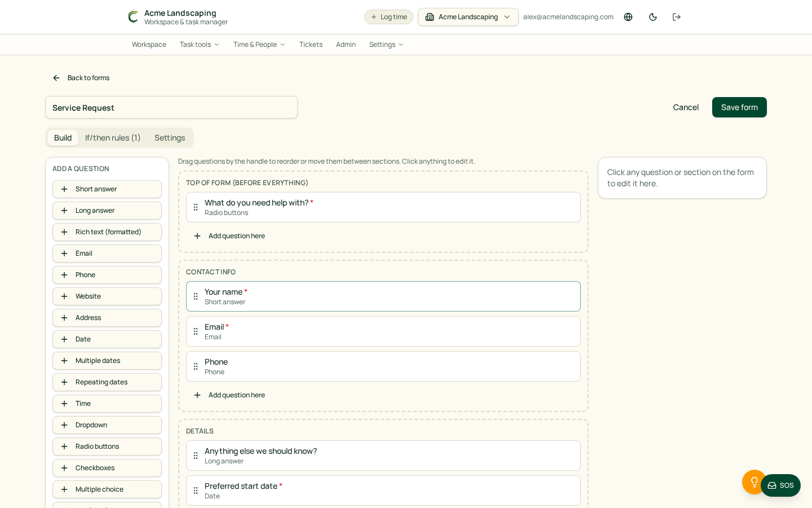Click the Acme Landscaping leaf logo
812x508 pixels.
click(x=133, y=17)
